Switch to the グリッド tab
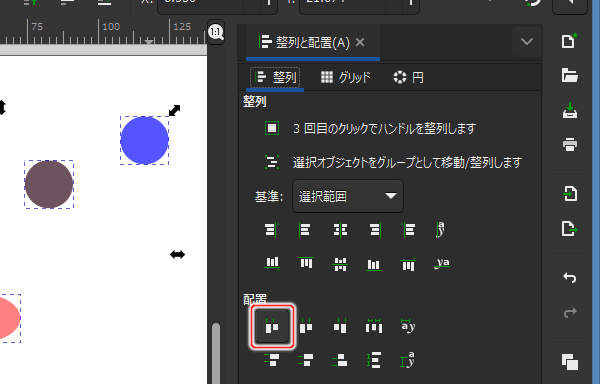This screenshot has width=600, height=384. (x=346, y=78)
